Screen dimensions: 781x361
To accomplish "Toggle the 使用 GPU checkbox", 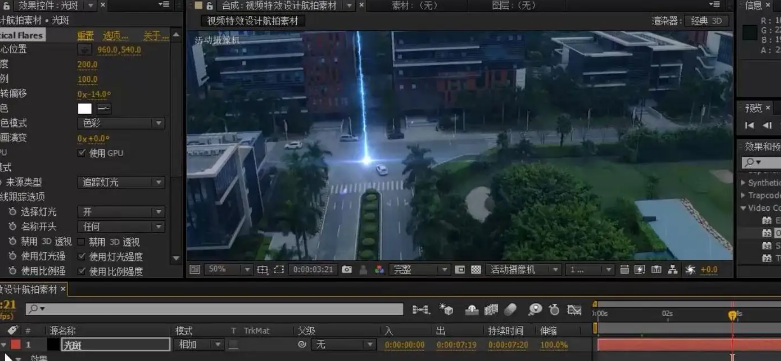I will [82, 153].
